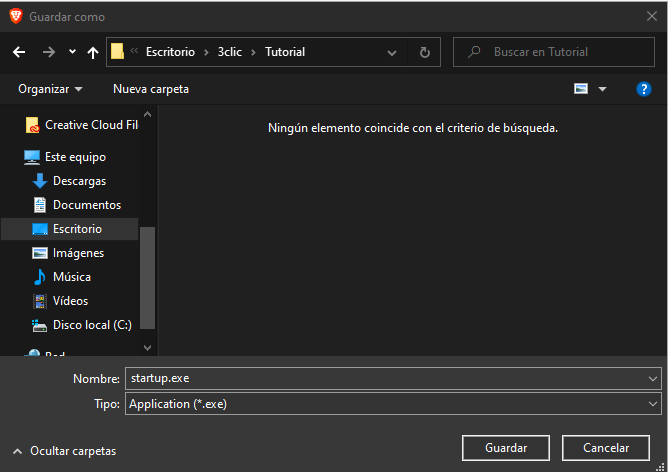Refresh the Tutorial folder view

pyautogui.click(x=425, y=52)
